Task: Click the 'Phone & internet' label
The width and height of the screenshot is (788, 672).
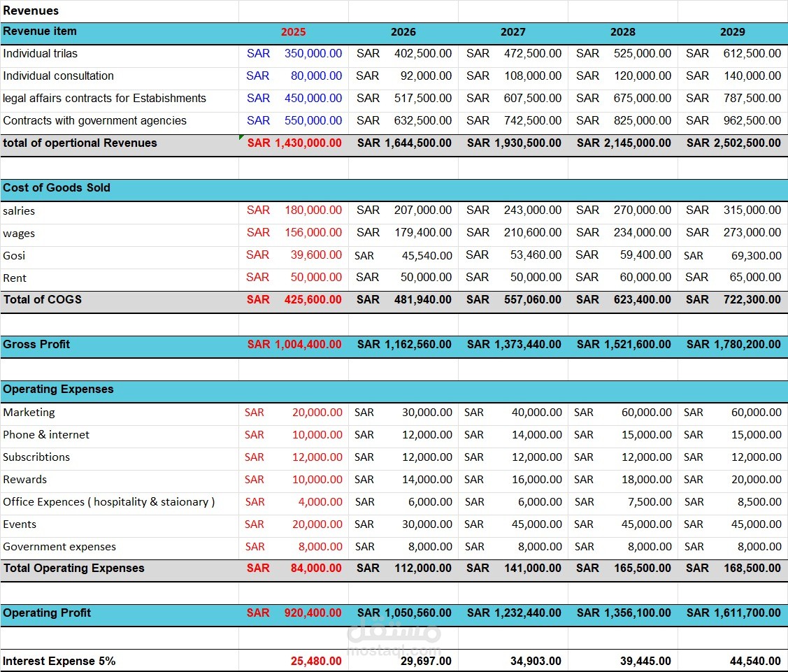Action: coord(45,435)
